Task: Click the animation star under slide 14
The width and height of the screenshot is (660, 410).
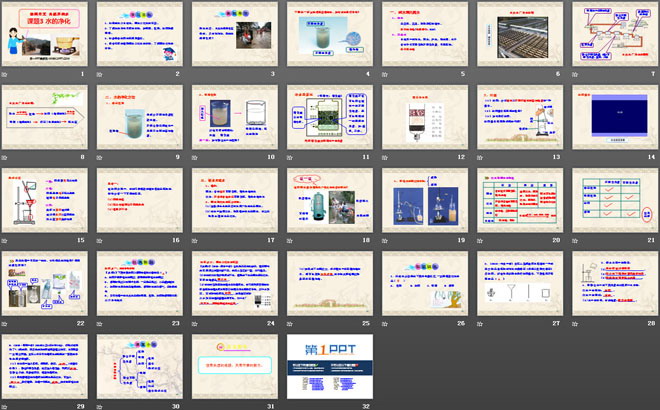Action: tap(577, 157)
